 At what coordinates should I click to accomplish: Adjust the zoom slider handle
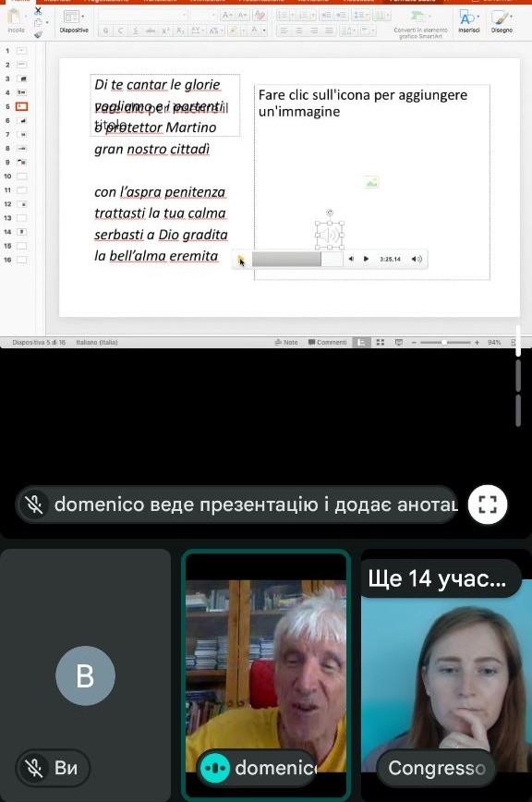click(444, 342)
